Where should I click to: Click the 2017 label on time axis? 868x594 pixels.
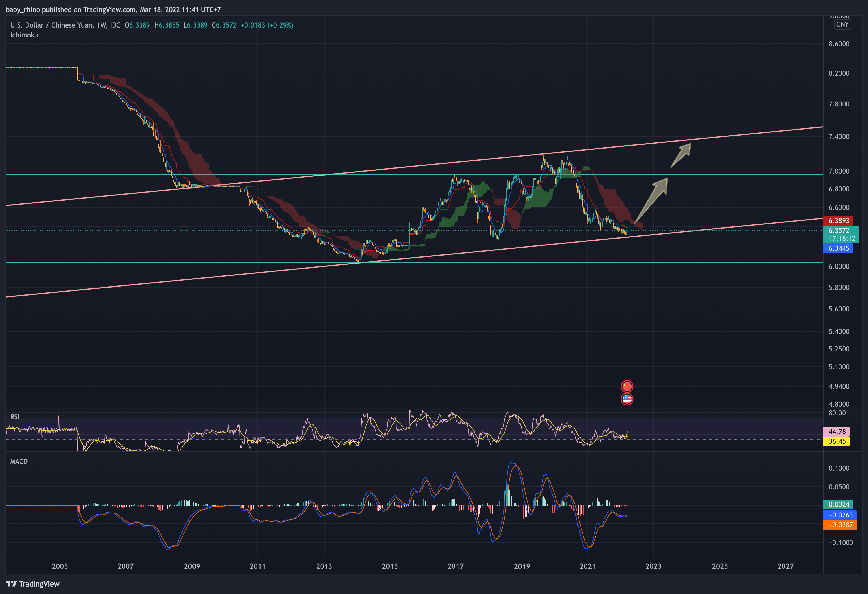[456, 566]
